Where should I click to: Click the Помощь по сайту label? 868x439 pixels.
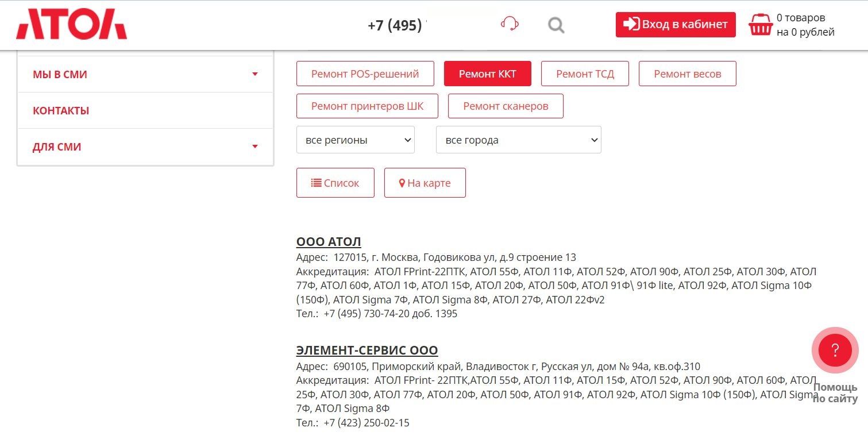[835, 393]
